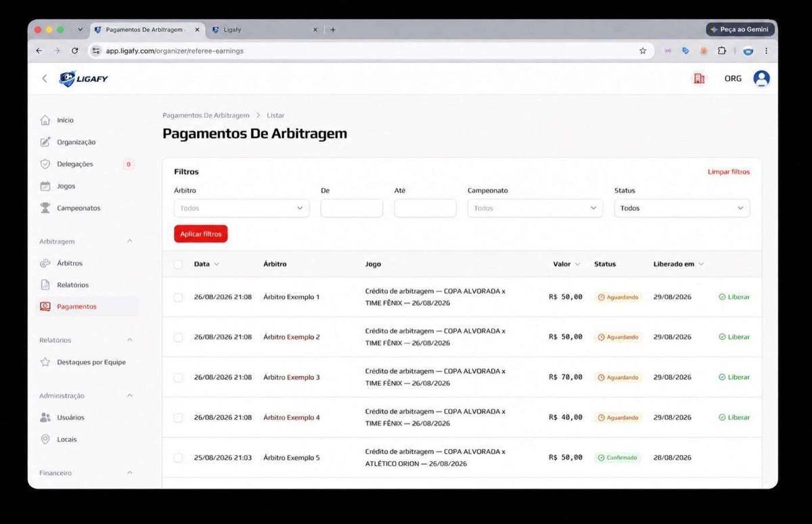Open the user profile avatar
The image size is (812, 524).
pyautogui.click(x=761, y=78)
